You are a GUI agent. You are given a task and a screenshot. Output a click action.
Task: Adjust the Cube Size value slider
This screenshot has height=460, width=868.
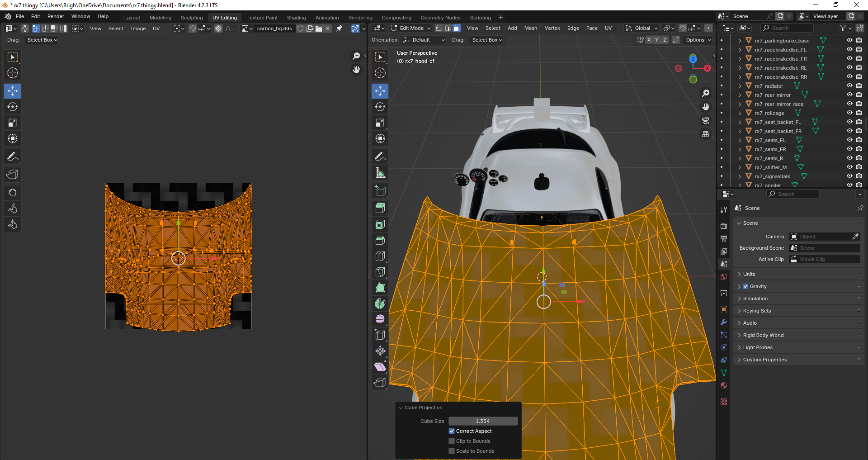[x=482, y=421]
